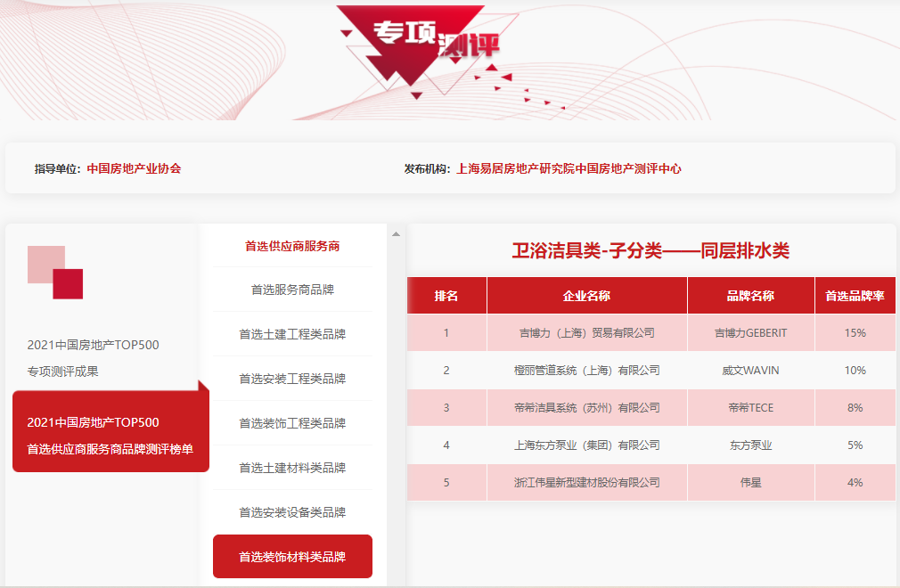
Task: Click the 5% rate cell
Action: click(855, 445)
